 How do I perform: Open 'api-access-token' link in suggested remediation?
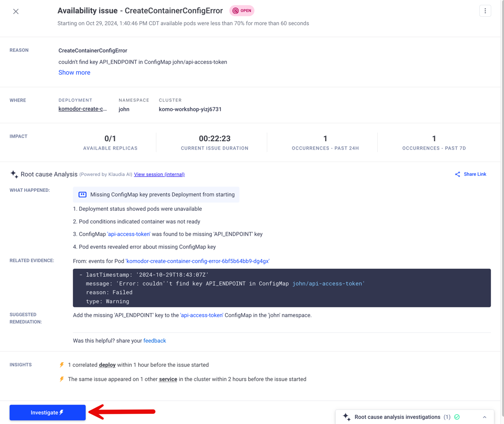pos(202,315)
